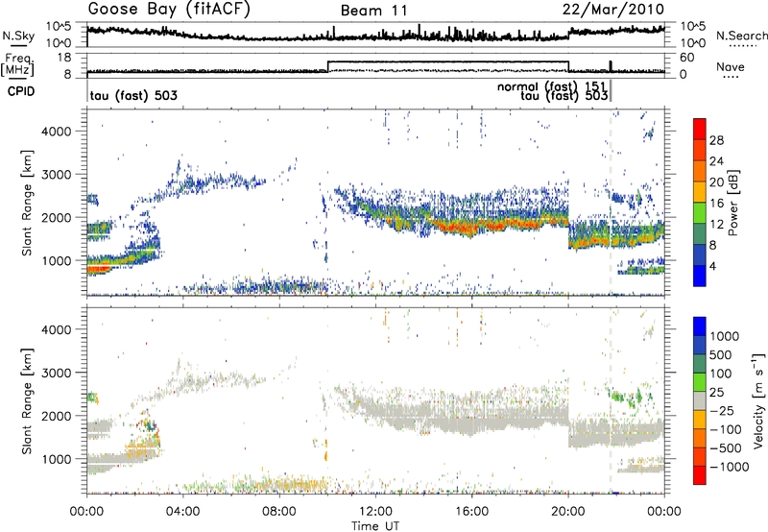Click the '08:00' time axis label
Viewport: 768px width, 532px height.
click(279, 512)
